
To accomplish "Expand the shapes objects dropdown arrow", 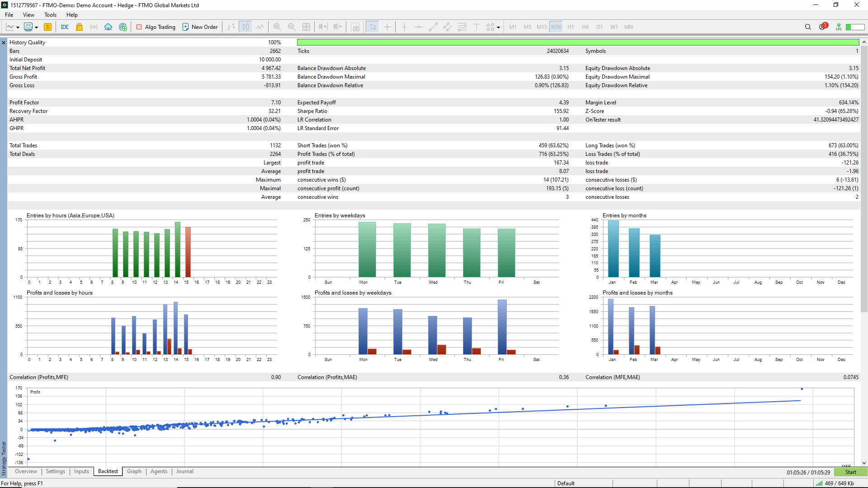I will pos(498,28).
